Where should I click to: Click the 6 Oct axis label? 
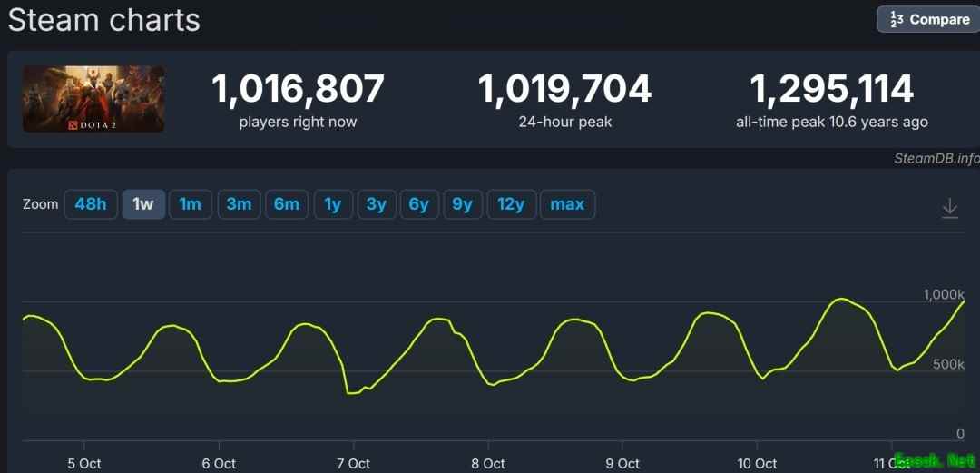coord(220,464)
